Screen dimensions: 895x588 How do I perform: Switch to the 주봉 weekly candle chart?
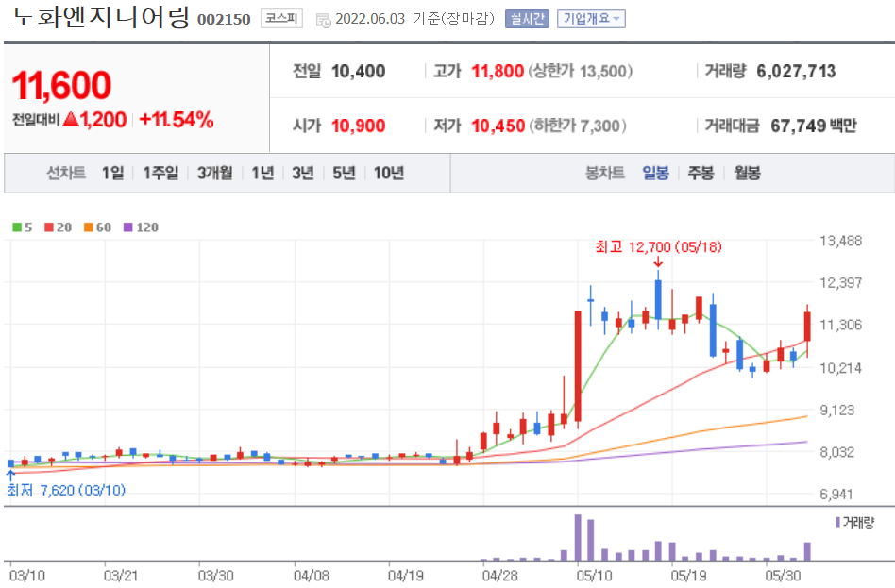tap(701, 173)
